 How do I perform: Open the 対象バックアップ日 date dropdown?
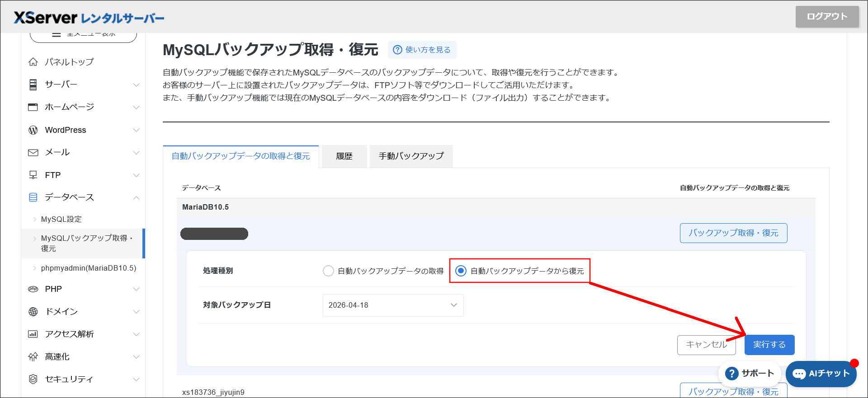point(393,305)
